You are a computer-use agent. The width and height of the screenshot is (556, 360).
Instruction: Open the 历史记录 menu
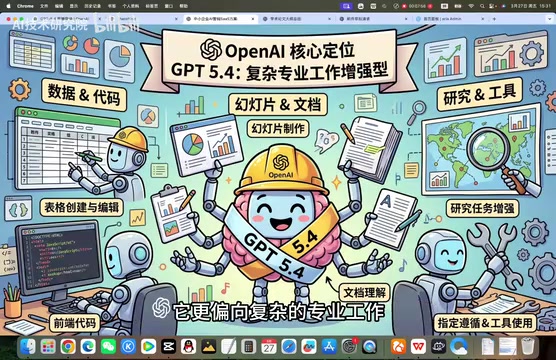coord(93,6)
